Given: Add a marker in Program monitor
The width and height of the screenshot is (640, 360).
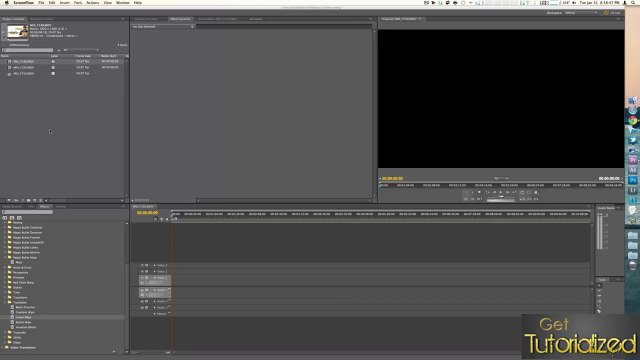Looking at the screenshot, I should [x=479, y=192].
